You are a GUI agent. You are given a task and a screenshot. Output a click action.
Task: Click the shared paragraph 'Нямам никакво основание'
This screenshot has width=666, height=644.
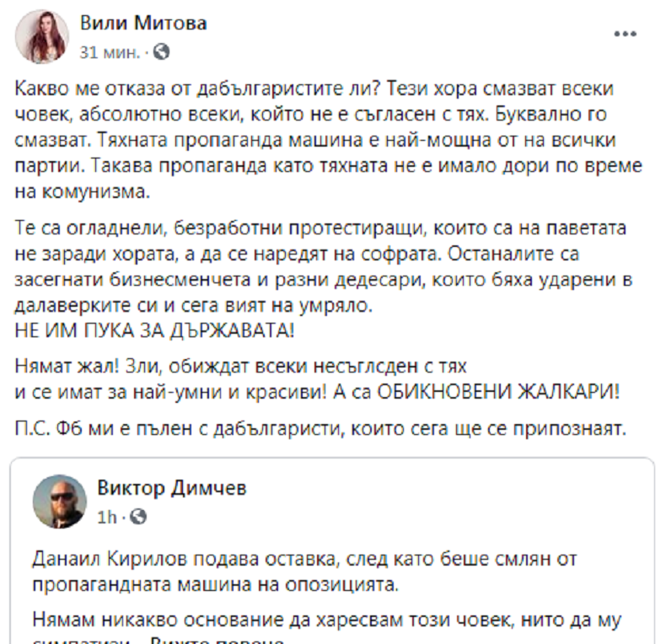point(327,621)
